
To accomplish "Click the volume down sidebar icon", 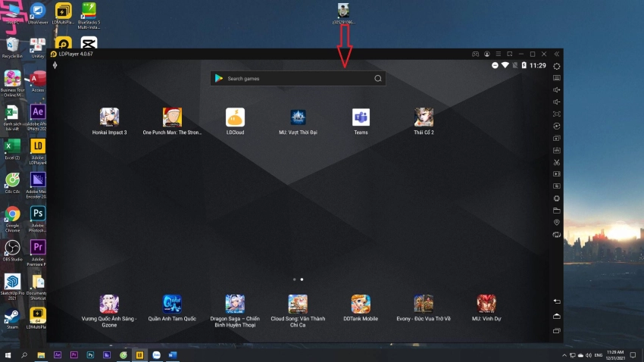I will pos(557,102).
